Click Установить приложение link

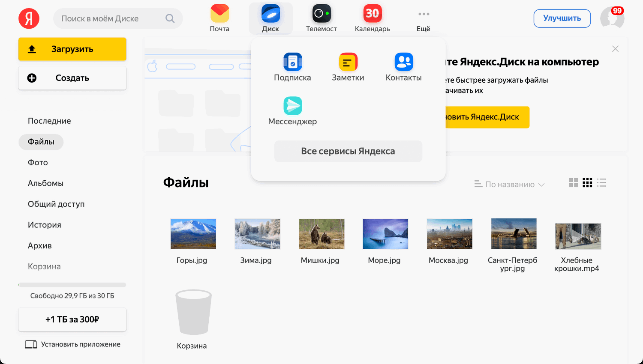(73, 344)
